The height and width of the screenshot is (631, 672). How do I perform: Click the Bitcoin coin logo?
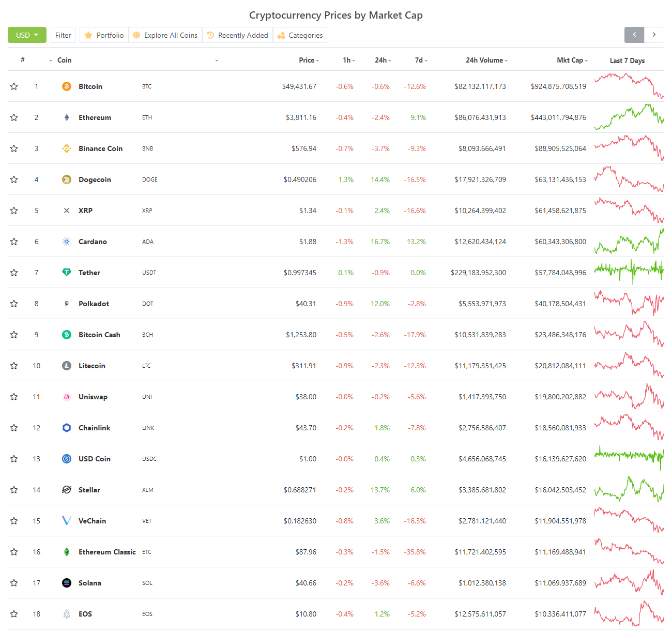(66, 86)
